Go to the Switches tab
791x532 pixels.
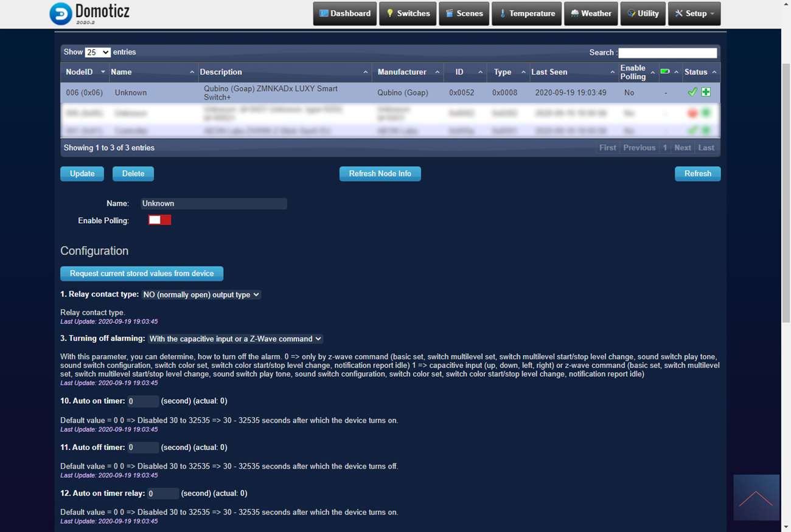pos(408,13)
